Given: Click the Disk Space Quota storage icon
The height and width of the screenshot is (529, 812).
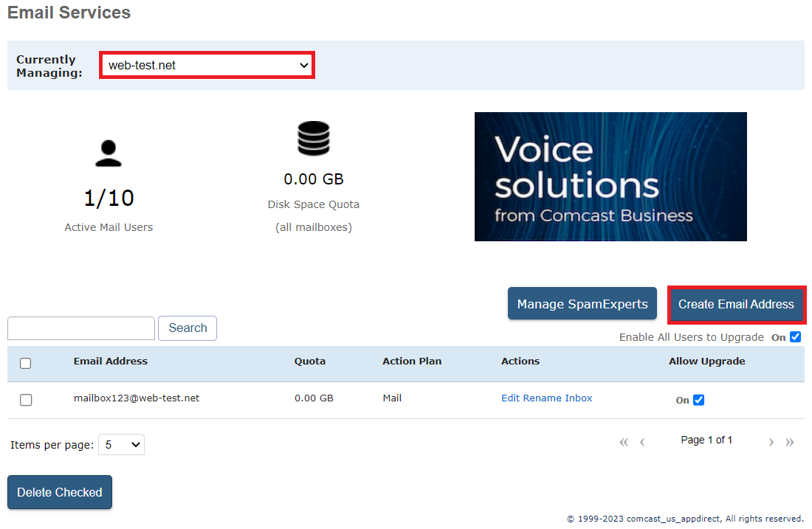Looking at the screenshot, I should (313, 138).
